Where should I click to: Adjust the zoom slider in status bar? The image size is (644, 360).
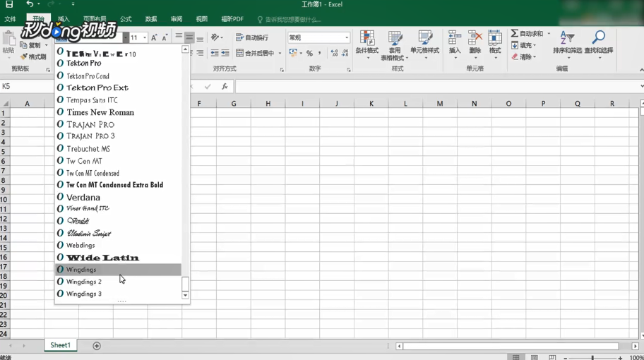click(592, 358)
